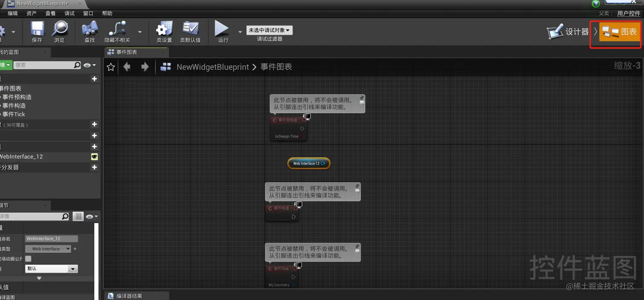This screenshot has height=300, width=644.
Task: Open the 编辑 menu
Action: point(13,13)
